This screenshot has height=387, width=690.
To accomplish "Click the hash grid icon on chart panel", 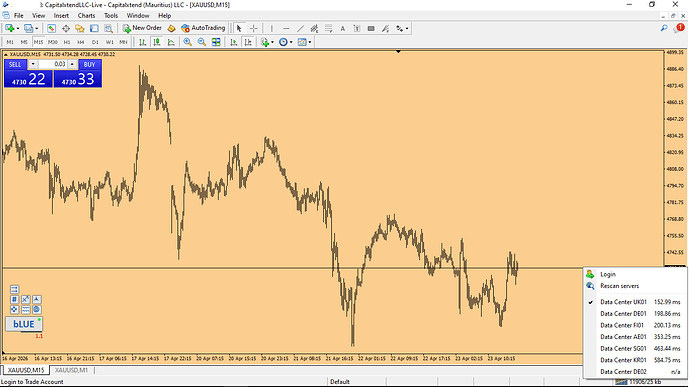I will click(x=15, y=299).
